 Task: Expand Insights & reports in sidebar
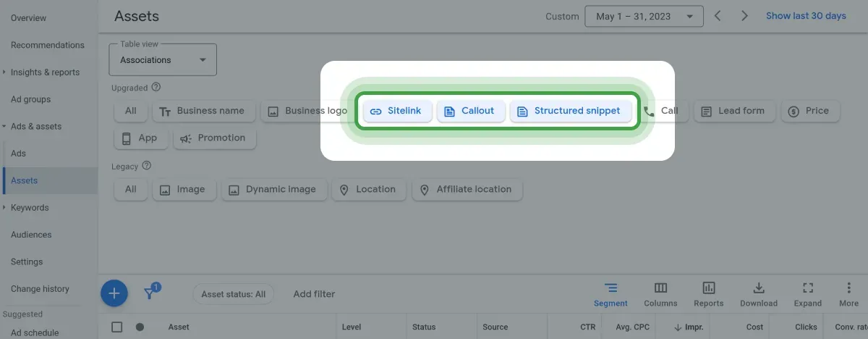click(x=45, y=72)
